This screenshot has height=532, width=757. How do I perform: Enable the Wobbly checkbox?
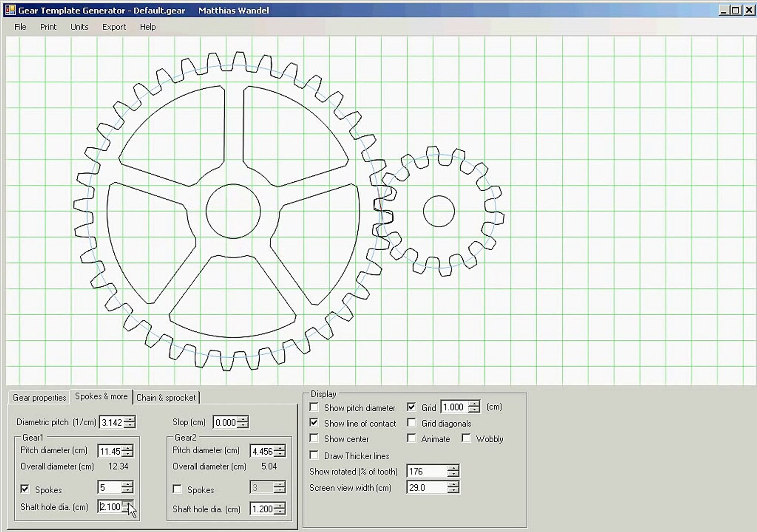point(466,438)
